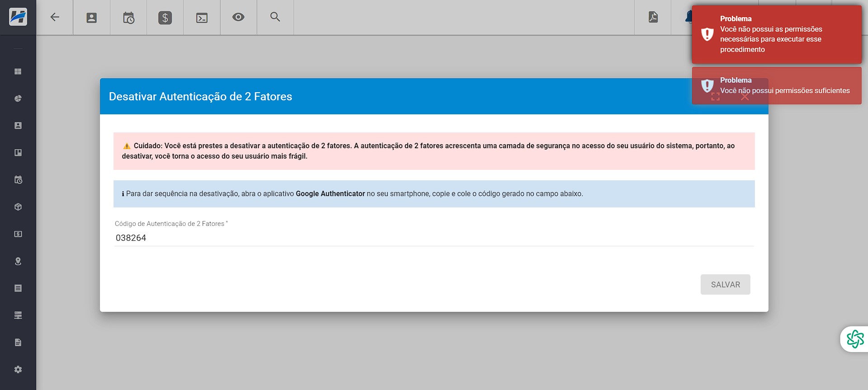Open the document file icon in sidebar
This screenshot has height=390, width=868.
[18, 343]
